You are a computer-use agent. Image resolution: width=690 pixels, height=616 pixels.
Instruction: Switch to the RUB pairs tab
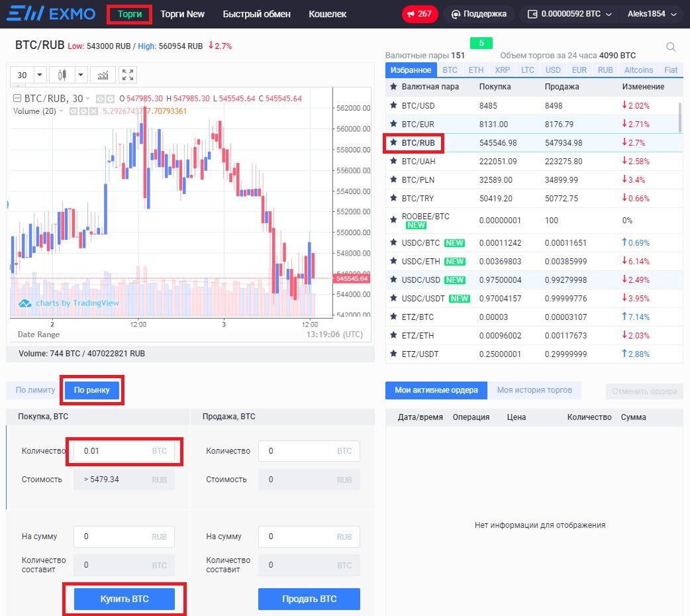click(x=605, y=70)
